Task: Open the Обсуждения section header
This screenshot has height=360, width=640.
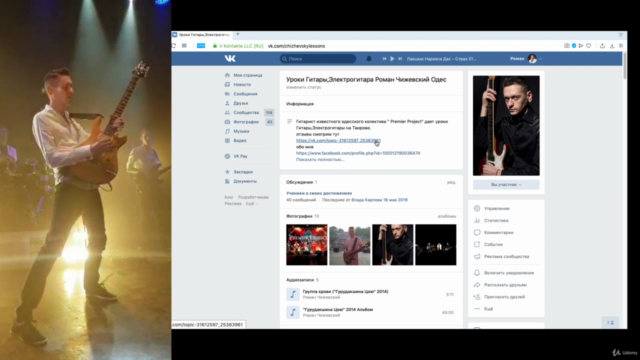Action: click(300, 182)
